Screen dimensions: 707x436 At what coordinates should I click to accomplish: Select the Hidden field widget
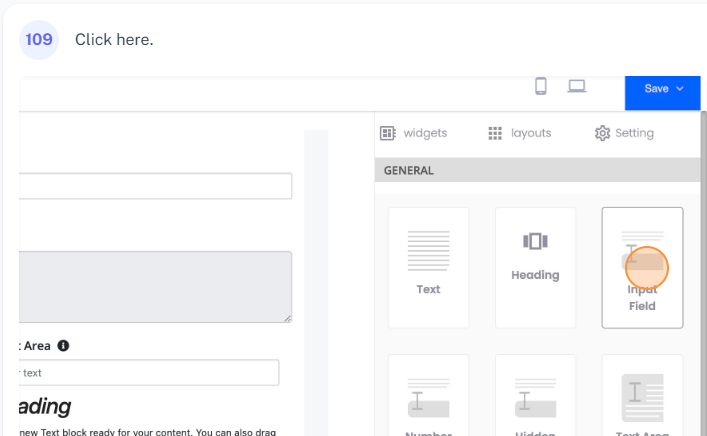535,400
